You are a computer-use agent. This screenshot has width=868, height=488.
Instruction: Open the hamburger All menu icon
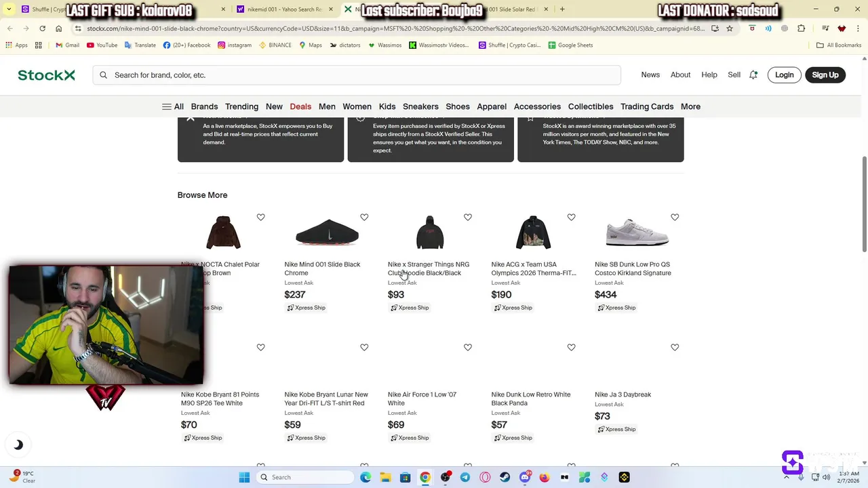tap(166, 106)
